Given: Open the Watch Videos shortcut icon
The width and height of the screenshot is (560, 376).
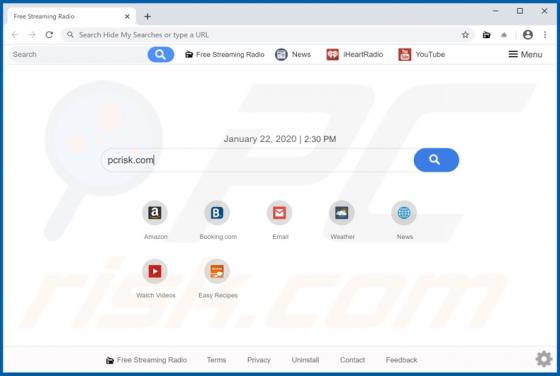Looking at the screenshot, I should point(155,271).
